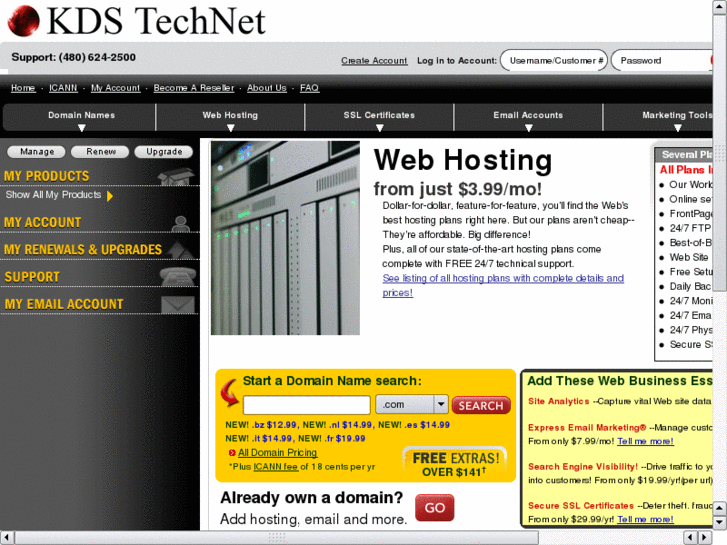Click the Support phone number text

click(x=74, y=57)
